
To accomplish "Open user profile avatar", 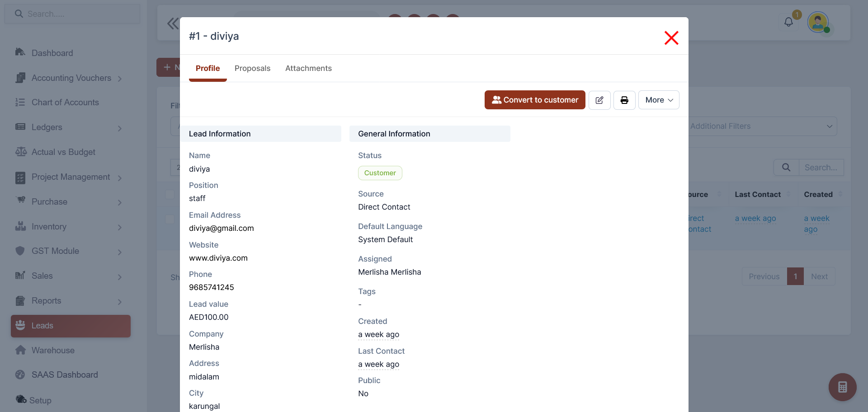I will click(x=818, y=22).
